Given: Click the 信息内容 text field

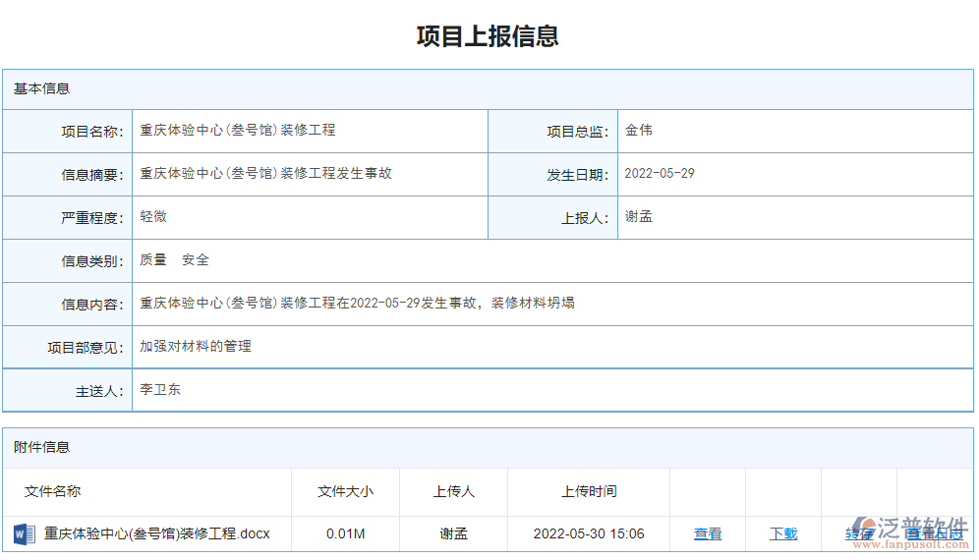Looking at the screenshot, I should click(x=357, y=303).
